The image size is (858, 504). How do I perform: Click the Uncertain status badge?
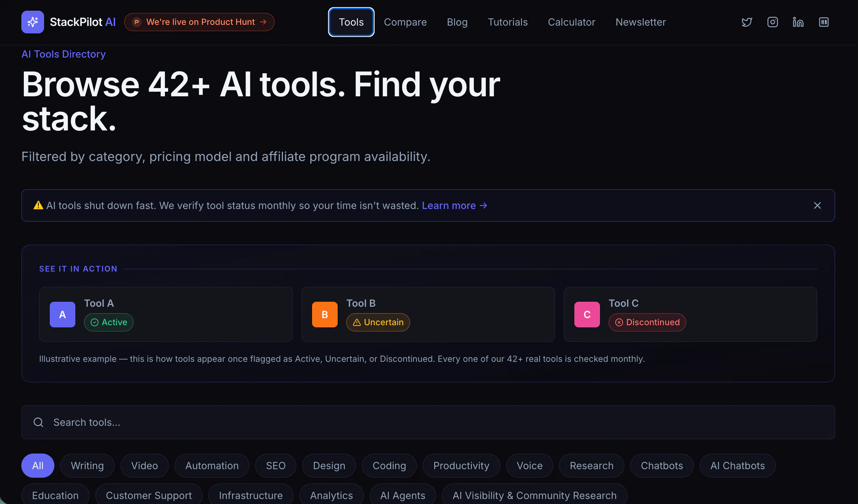(x=378, y=322)
